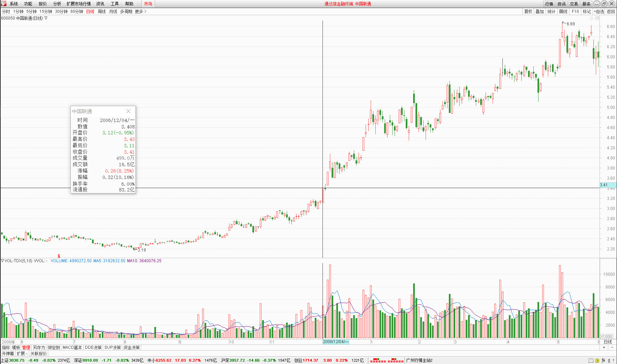This screenshot has height=364, width=617.
Task: Expand the 扩展 panel at bottom
Action: point(22,354)
